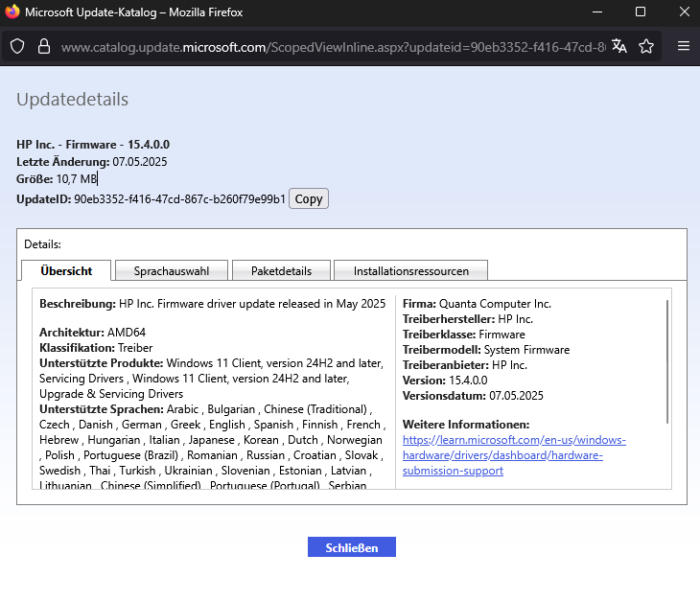
Task: Click the site security padlock icon
Action: 44,46
